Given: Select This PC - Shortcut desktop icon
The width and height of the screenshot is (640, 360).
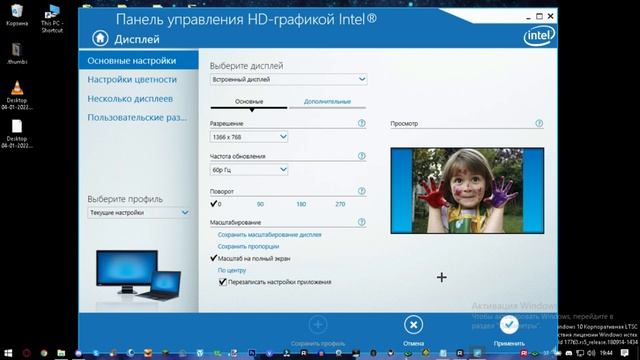Looking at the screenshot, I should (52, 18).
